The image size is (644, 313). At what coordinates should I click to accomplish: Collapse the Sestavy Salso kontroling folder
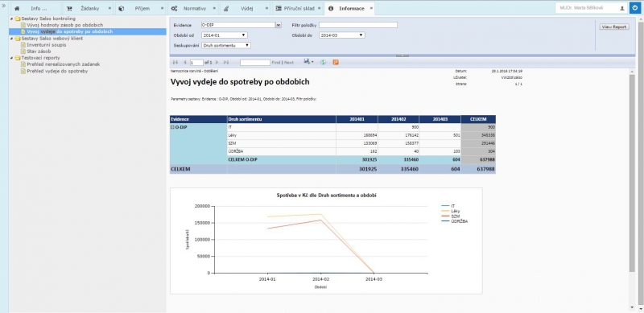[11, 19]
